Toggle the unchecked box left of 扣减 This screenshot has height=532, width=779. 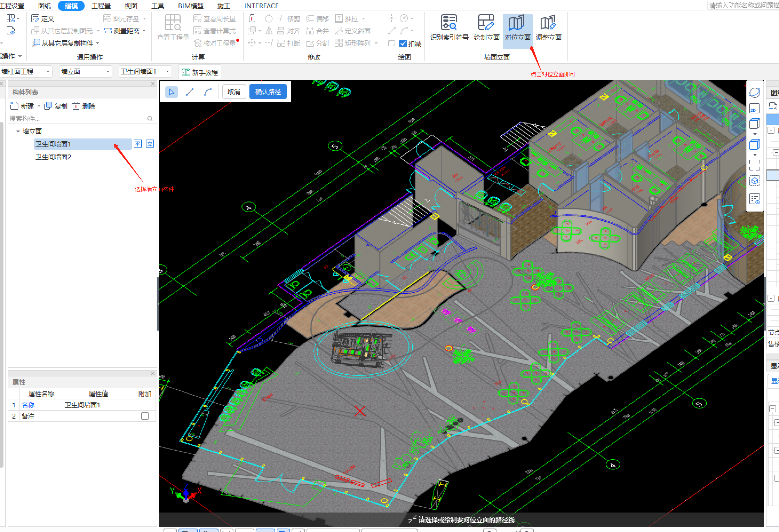[x=392, y=43]
